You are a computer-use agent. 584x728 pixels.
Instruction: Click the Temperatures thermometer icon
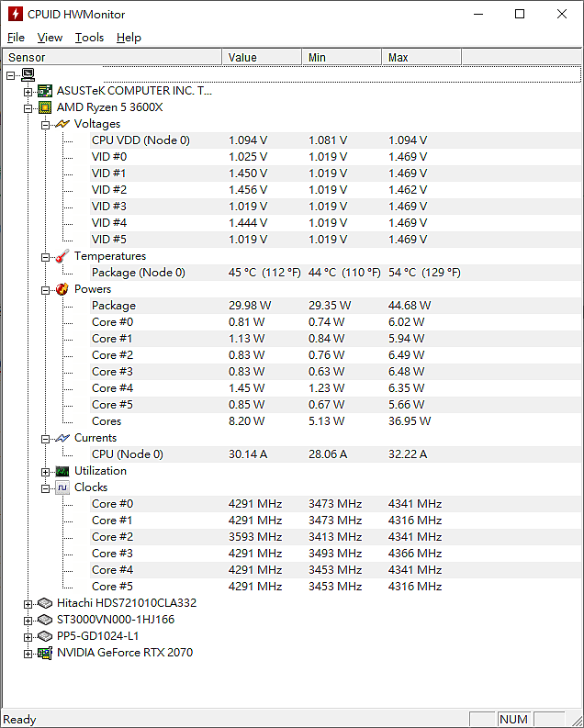62,256
